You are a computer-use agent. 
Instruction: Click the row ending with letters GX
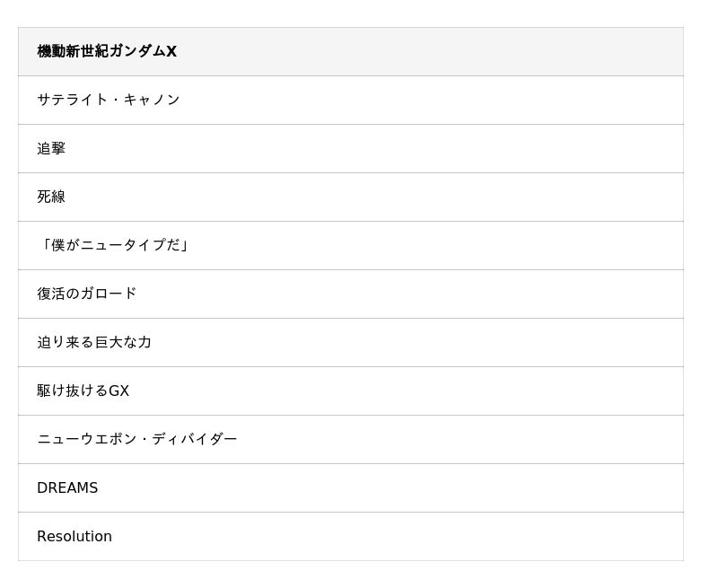pos(83,391)
